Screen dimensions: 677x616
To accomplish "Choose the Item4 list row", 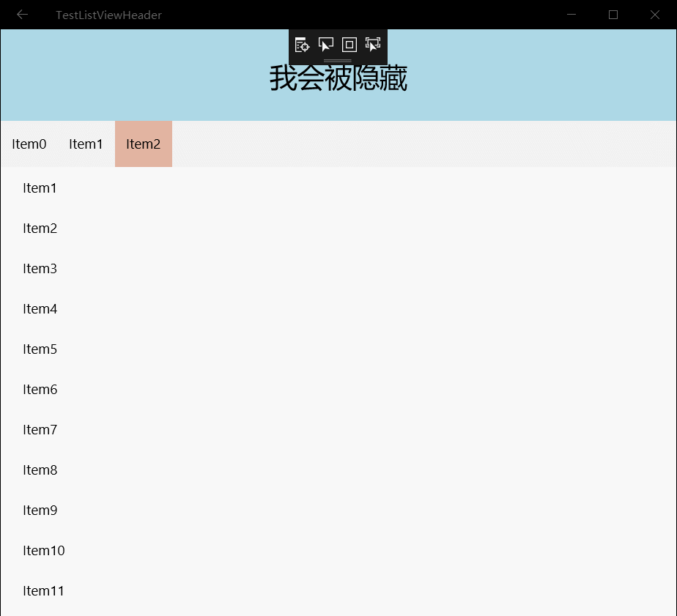I will click(338, 309).
